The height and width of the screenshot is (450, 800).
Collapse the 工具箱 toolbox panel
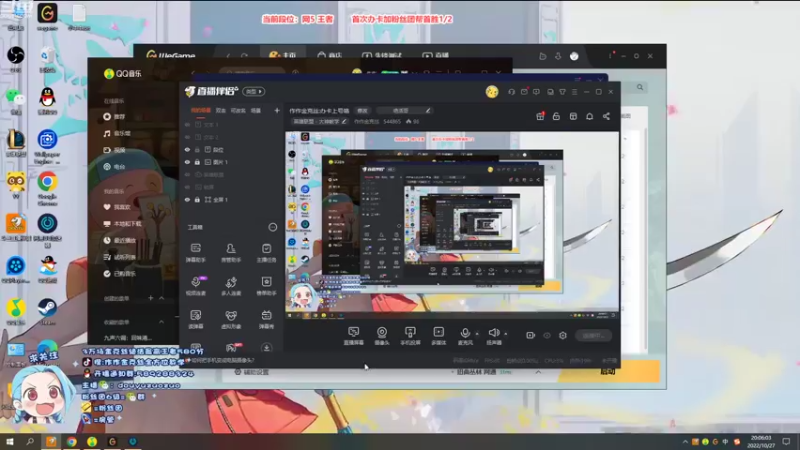click(273, 227)
